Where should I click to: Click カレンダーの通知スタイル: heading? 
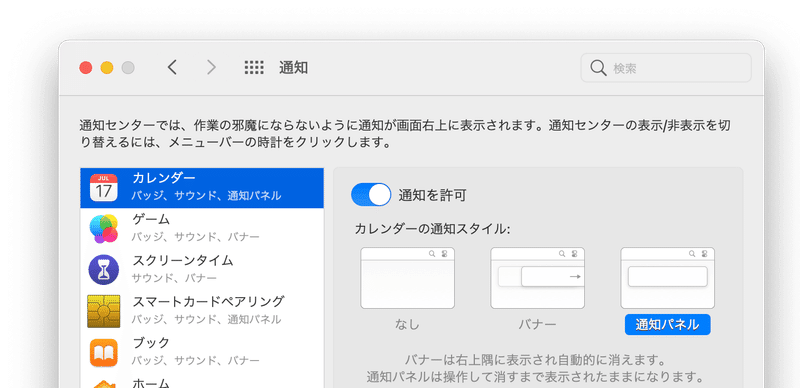coord(432,229)
